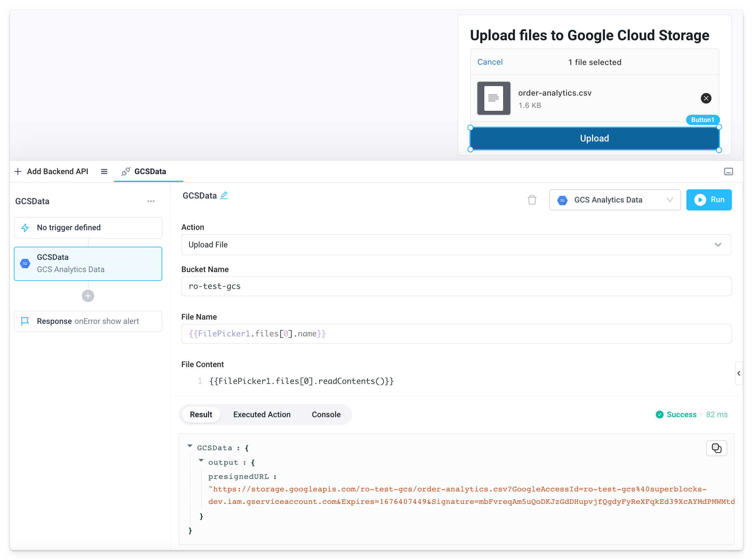Collapse the editor with the top-right panel icon

coord(728,171)
